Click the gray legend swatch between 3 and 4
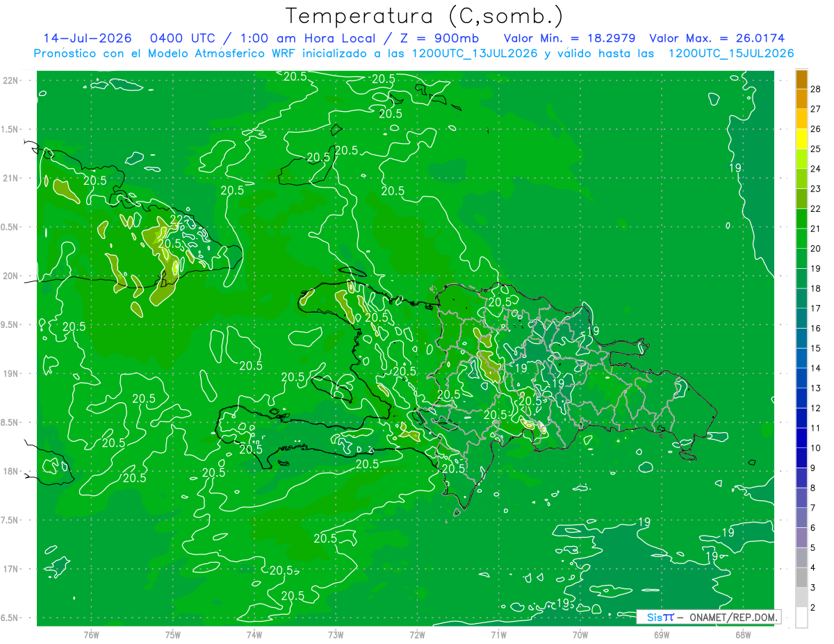 pos(801,577)
